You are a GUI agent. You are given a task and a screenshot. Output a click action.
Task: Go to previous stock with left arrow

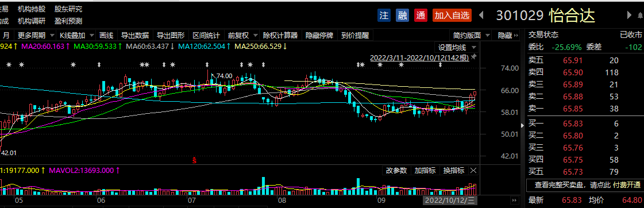[481, 15]
